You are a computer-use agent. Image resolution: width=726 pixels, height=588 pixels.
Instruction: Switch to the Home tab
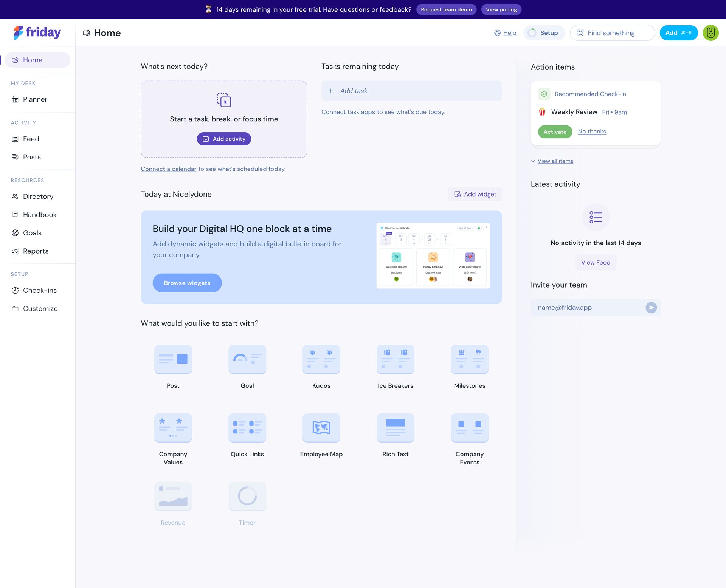(x=33, y=60)
